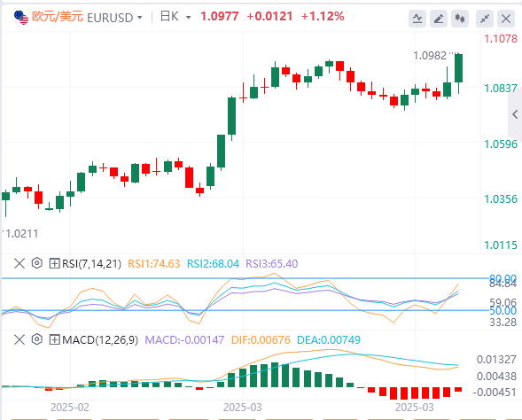Click the RSI3:65.40 value
This screenshot has width=522, height=420.
(272, 264)
